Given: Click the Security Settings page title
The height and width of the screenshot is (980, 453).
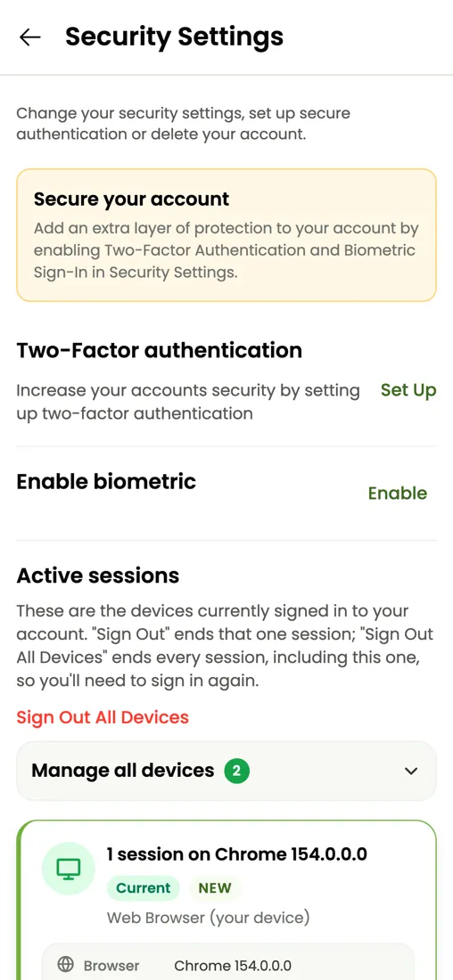Looking at the screenshot, I should click(174, 37).
